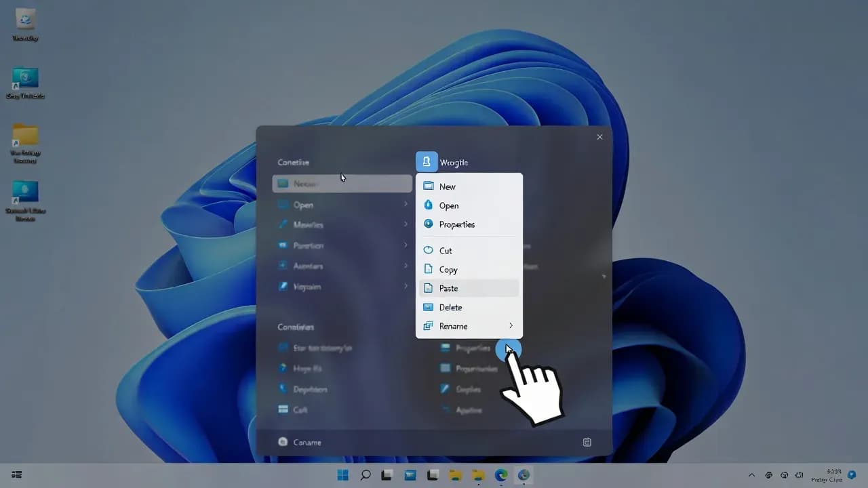
Task: Select the Cut icon in the context menu
Action: point(429,250)
